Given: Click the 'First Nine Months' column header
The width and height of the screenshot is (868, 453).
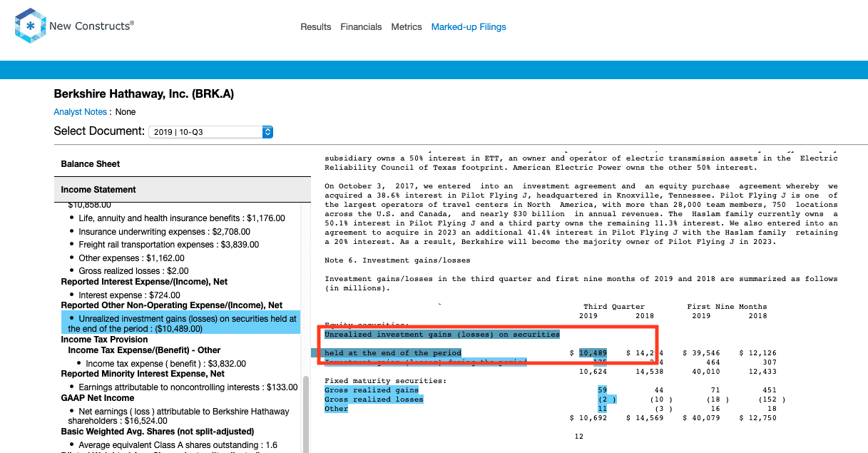Looking at the screenshot, I should (727, 307).
